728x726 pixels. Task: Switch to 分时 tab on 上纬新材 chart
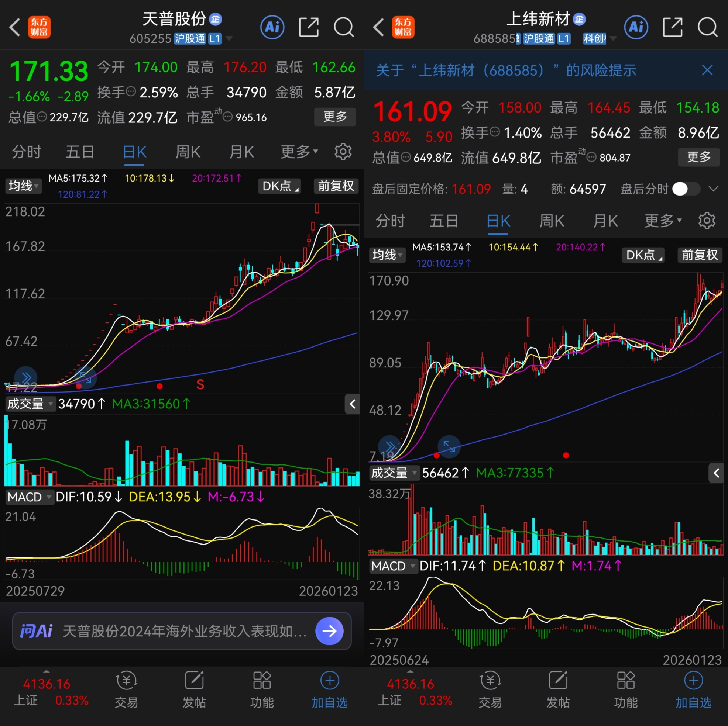[x=390, y=221]
